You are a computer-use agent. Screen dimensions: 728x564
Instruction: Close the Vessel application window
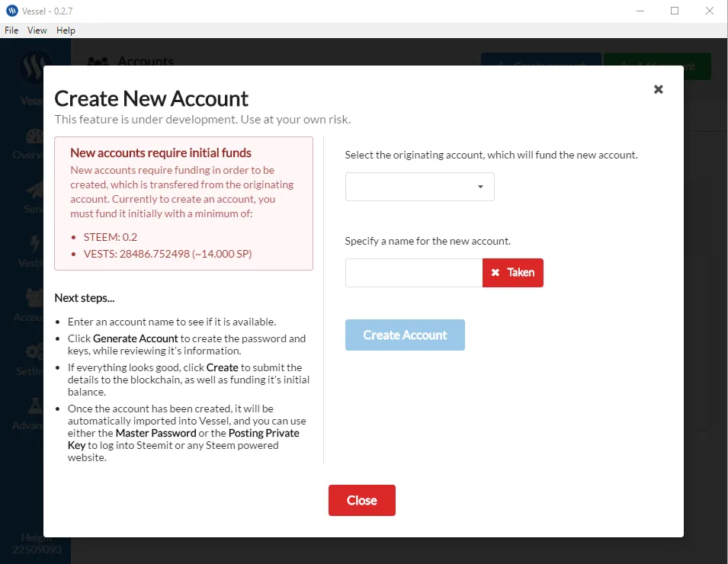(710, 11)
